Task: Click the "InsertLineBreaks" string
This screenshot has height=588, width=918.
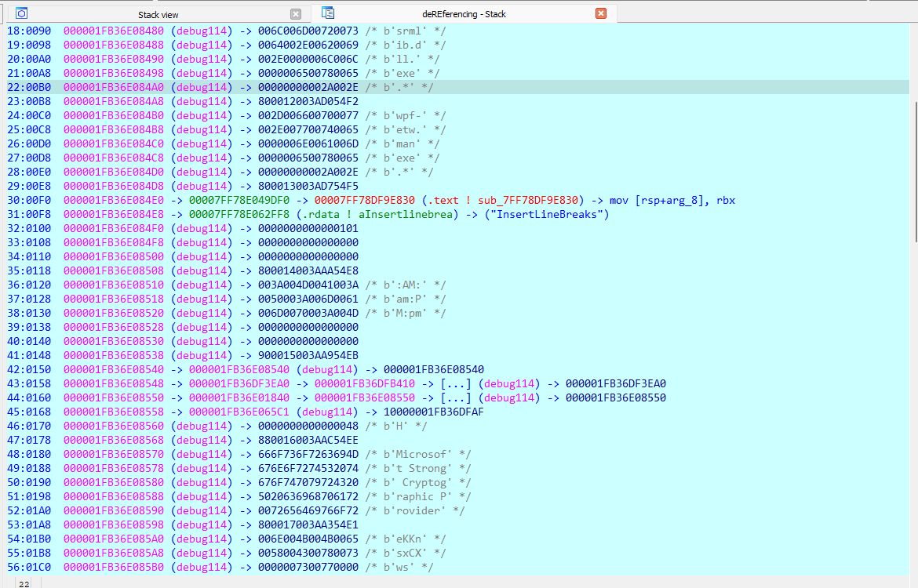Action: click(x=548, y=214)
